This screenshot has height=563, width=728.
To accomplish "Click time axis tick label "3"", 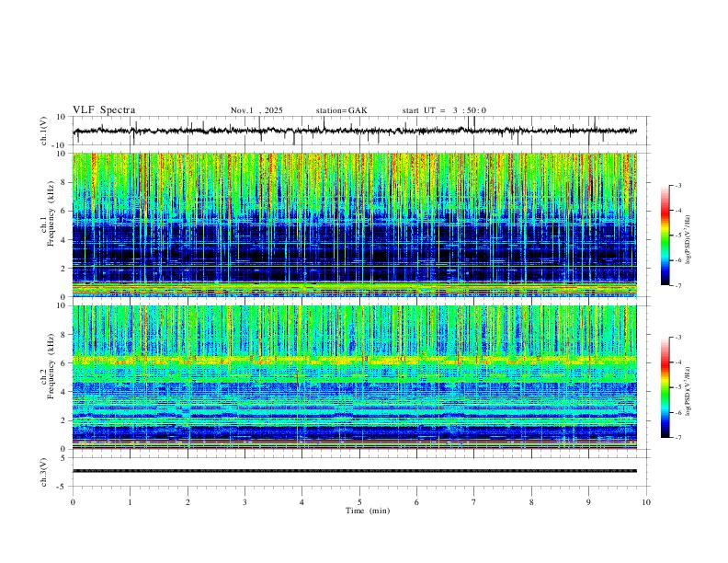I will click(245, 502).
